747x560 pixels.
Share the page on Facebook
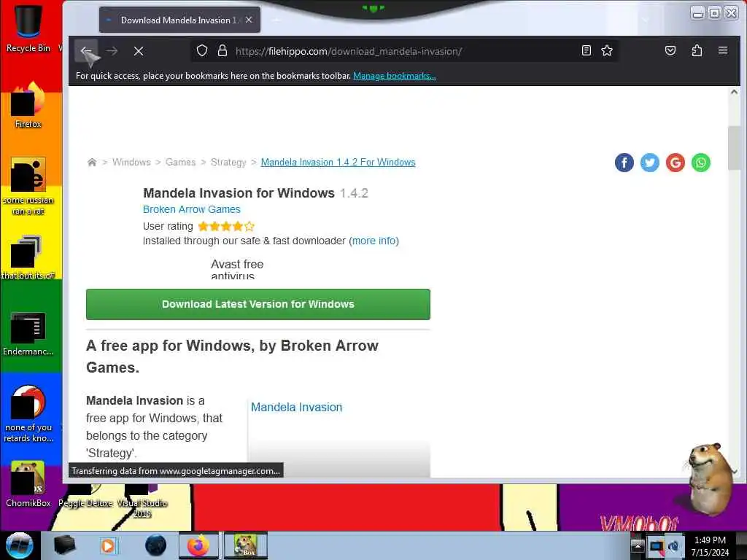pos(624,163)
